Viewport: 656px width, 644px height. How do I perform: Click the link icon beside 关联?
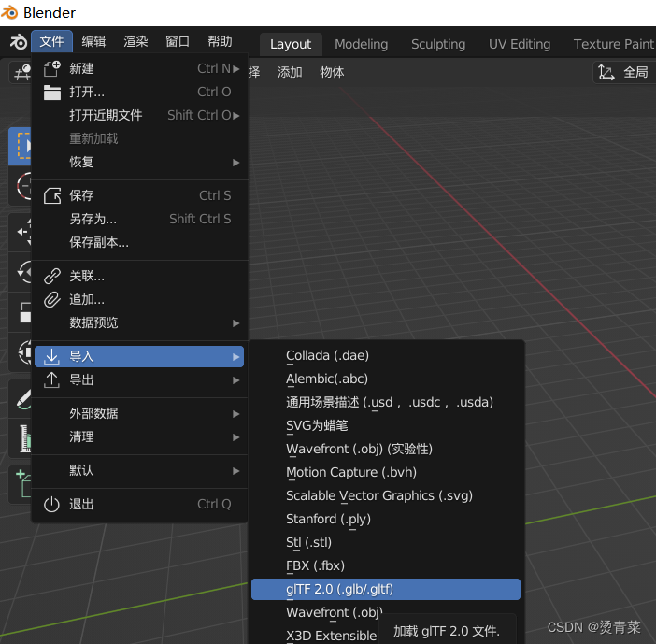52,276
